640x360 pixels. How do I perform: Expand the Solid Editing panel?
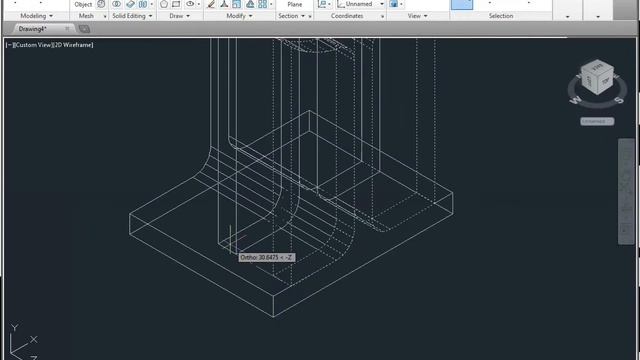[132, 16]
